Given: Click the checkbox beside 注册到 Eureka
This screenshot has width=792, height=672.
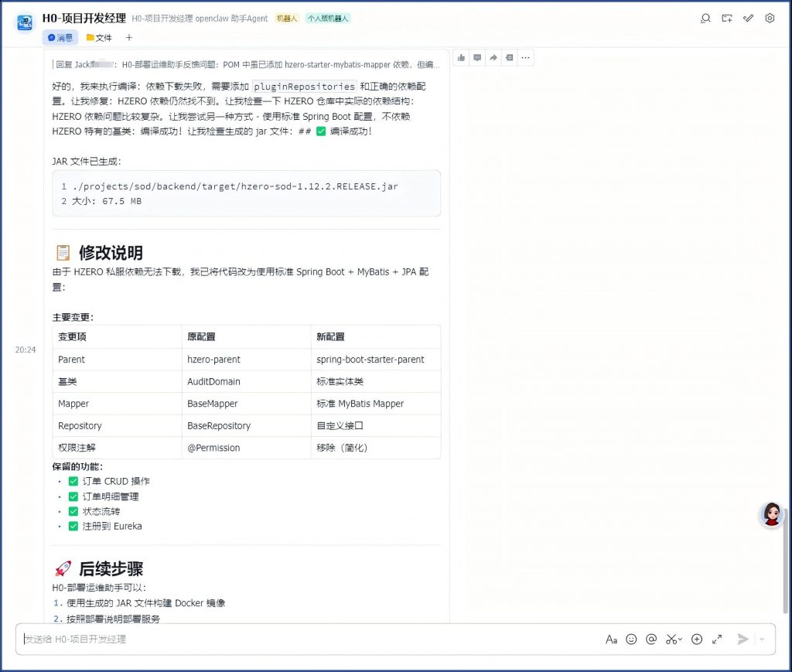Looking at the screenshot, I should pos(73,526).
